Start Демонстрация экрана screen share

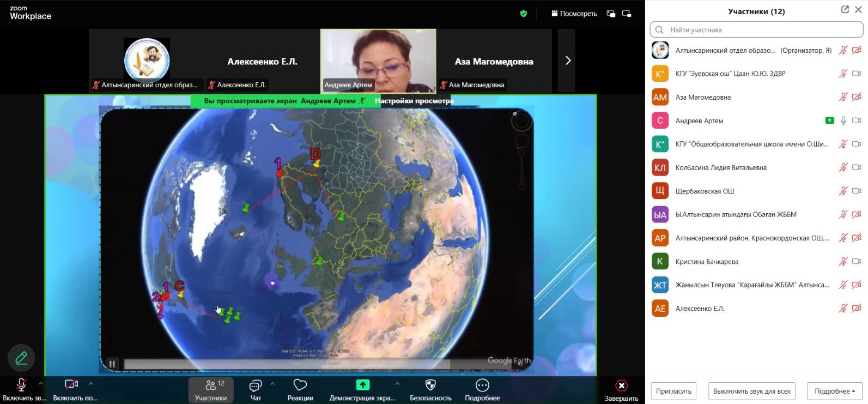coord(362,390)
